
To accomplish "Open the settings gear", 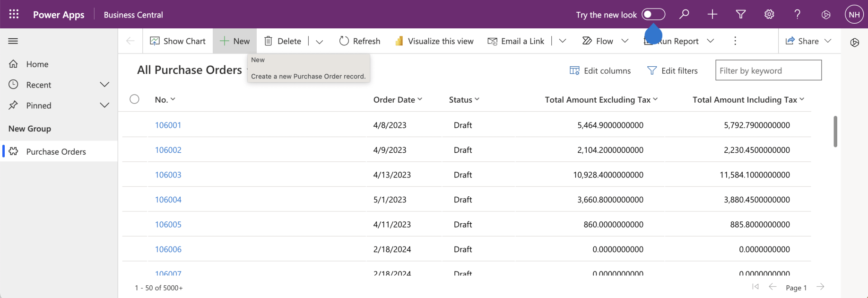I will (x=769, y=14).
